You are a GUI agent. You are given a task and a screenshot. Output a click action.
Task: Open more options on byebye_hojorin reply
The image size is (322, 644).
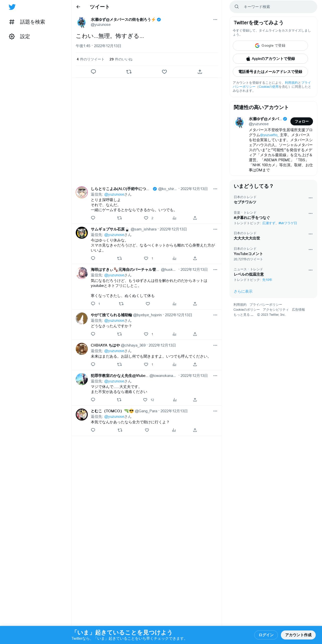point(215,315)
